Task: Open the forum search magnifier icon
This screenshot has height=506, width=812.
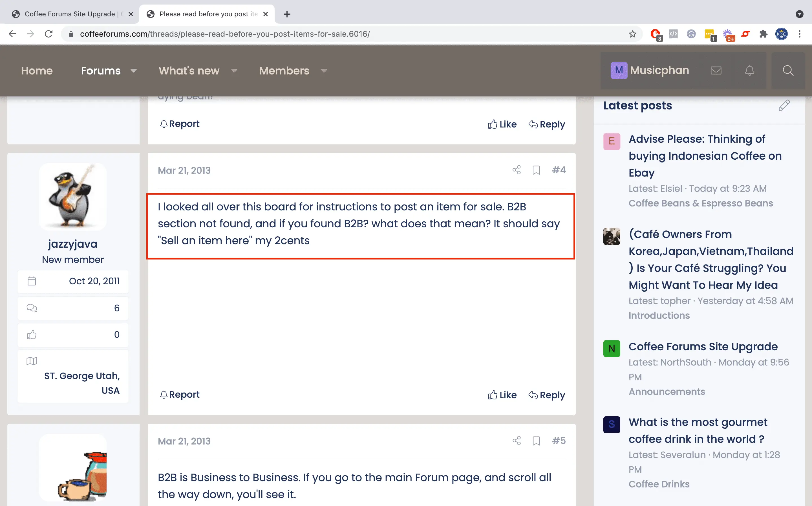Action: tap(788, 71)
